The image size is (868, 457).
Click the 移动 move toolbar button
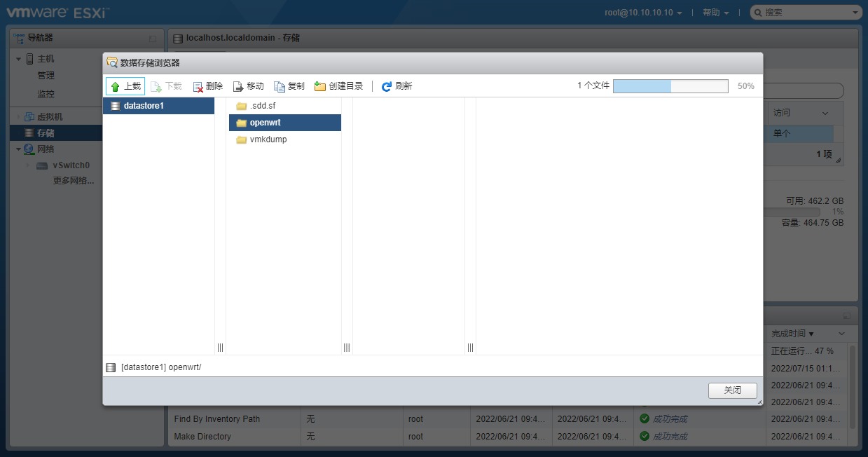[249, 86]
